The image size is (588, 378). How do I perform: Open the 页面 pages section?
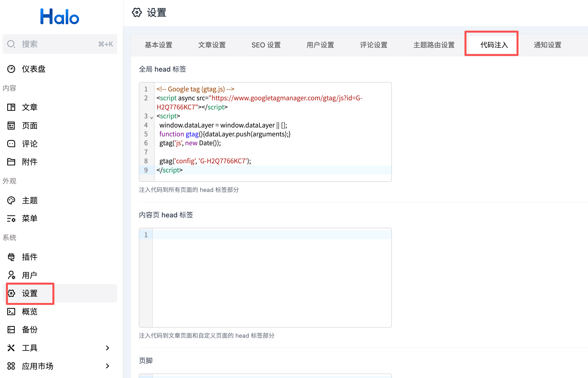[11, 126]
